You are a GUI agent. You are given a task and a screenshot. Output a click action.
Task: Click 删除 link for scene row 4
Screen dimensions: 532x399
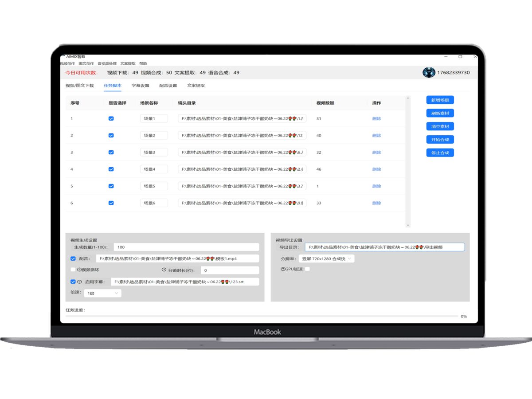pyautogui.click(x=376, y=169)
